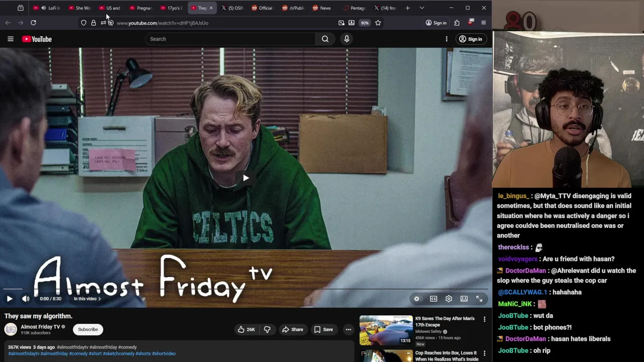Open the Firefox account Sign in
Screen dimensions: 644x362
pos(436,23)
